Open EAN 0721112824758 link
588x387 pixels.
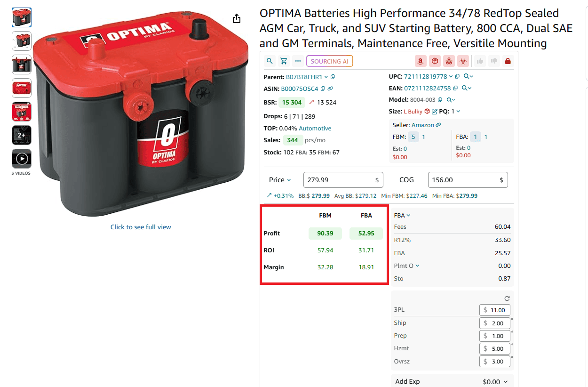click(x=427, y=88)
